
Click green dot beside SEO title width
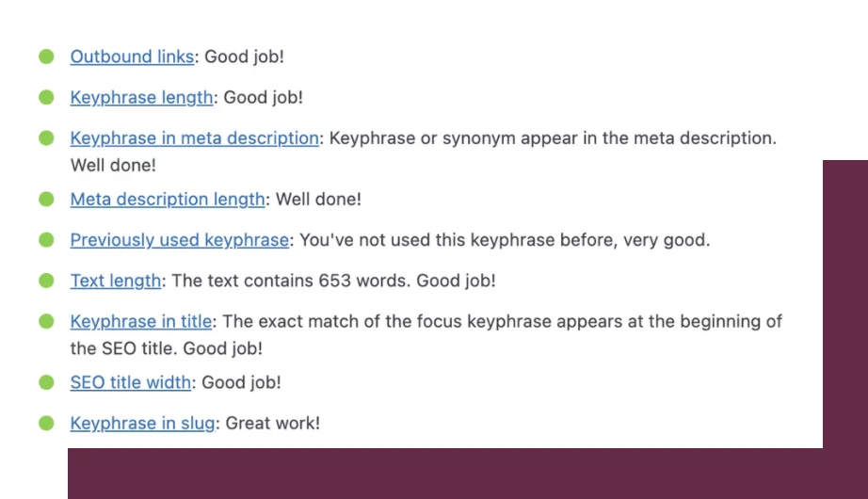[46, 382]
